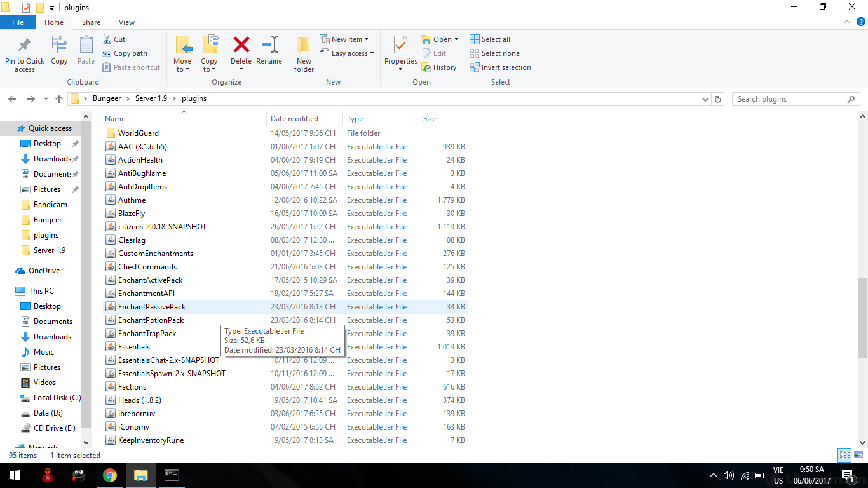Viewport: 868px width, 488px height.
Task: Click the Copy icon in Clipboard group
Action: (59, 51)
